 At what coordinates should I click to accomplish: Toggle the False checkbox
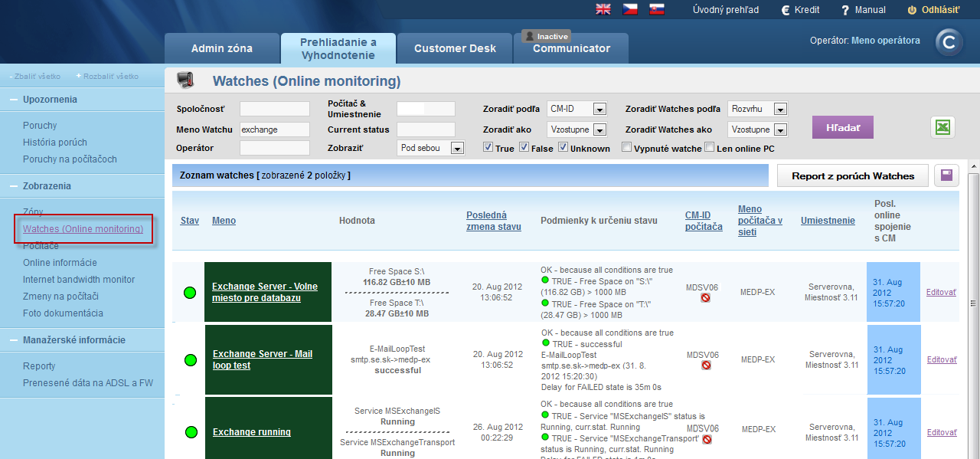tap(524, 148)
